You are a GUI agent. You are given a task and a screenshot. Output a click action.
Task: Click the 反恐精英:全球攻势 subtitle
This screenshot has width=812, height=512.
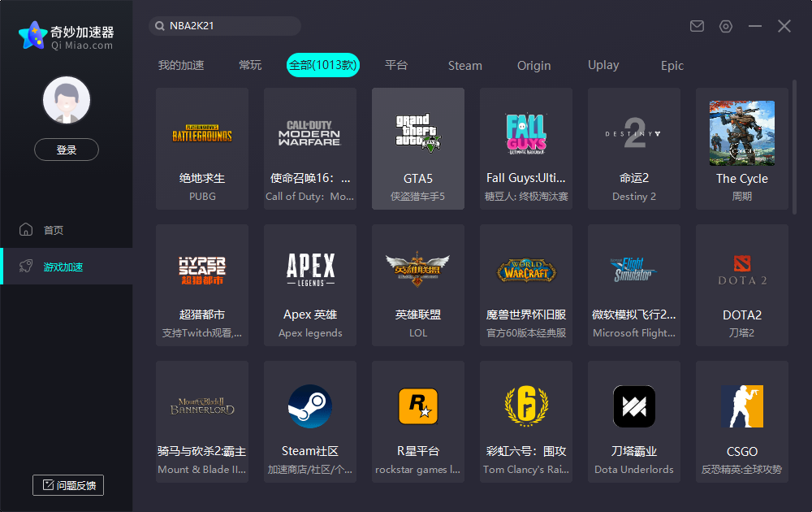[742, 470]
